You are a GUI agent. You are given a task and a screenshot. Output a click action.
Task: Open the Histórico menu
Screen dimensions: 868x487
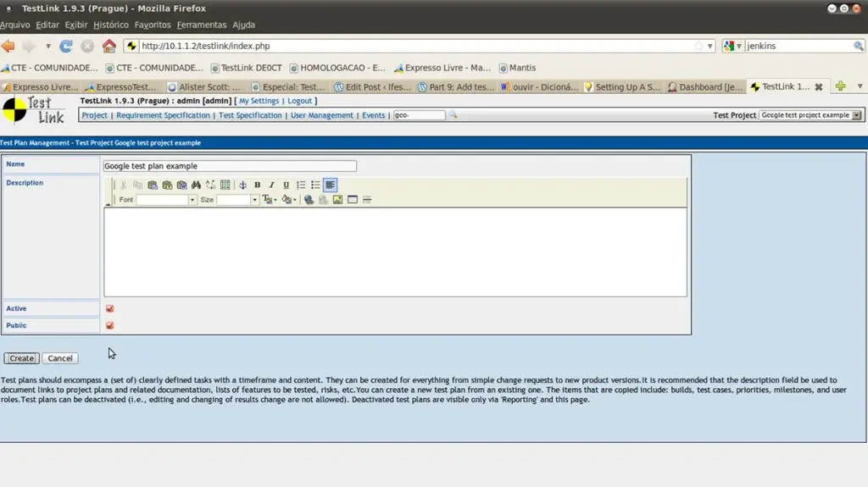point(111,25)
